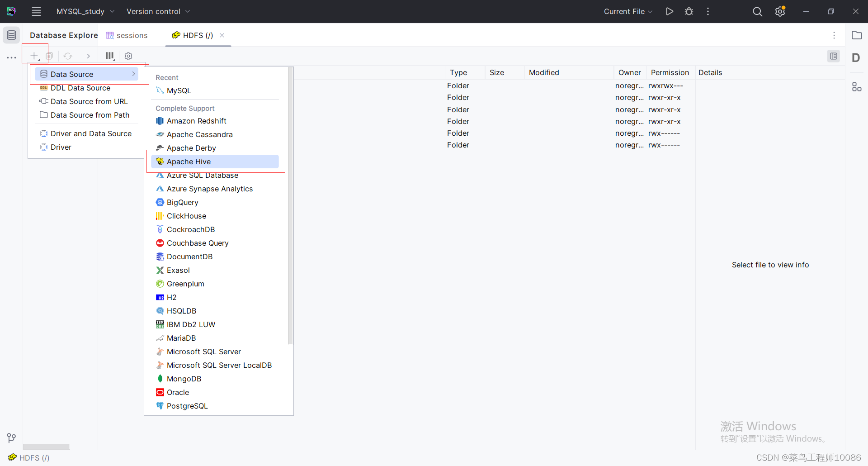Choose BigQuery
Image resolution: width=868 pixels, height=466 pixels.
215,202
